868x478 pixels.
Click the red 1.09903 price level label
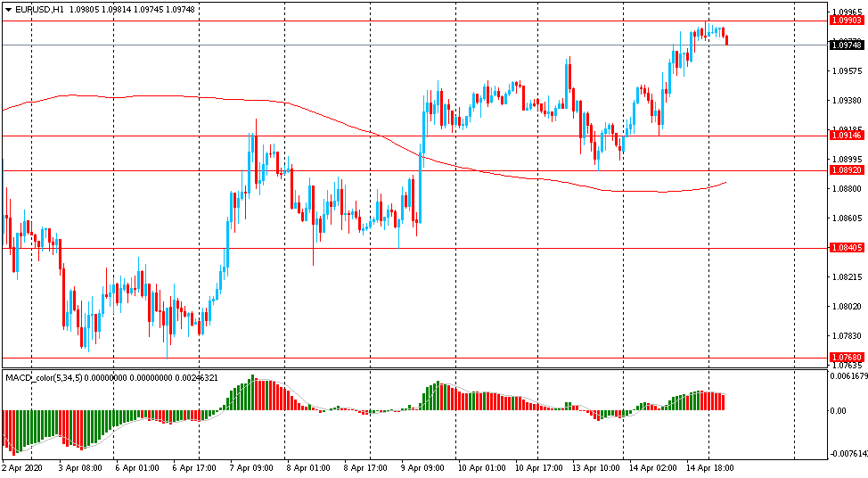[x=847, y=21]
